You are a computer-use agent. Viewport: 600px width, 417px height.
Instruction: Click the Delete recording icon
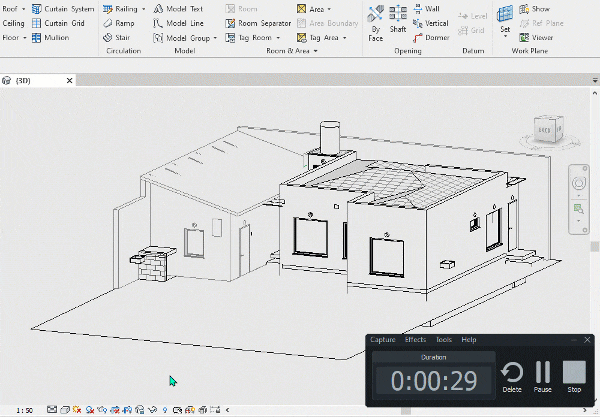512,377
